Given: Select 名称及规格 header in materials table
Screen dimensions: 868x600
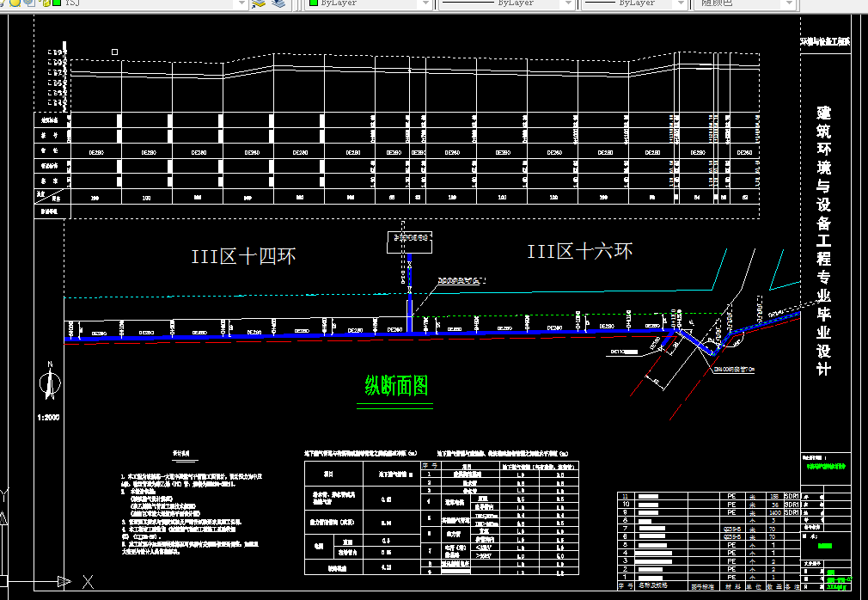Looking at the screenshot, I should pyautogui.click(x=652, y=585).
